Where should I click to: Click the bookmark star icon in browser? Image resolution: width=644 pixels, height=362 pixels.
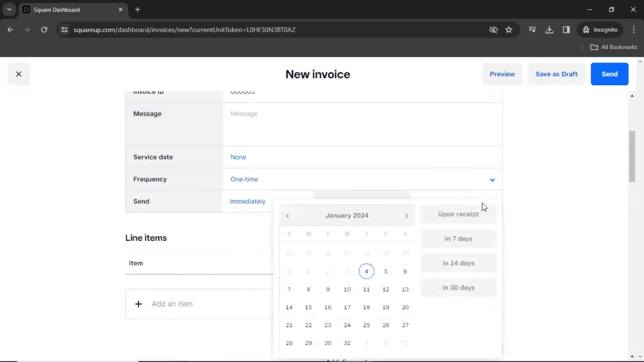[509, 29]
